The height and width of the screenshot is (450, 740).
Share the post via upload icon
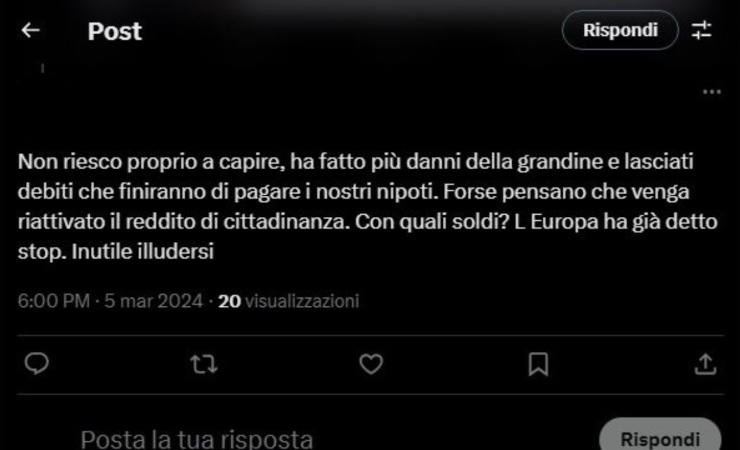pyautogui.click(x=706, y=364)
